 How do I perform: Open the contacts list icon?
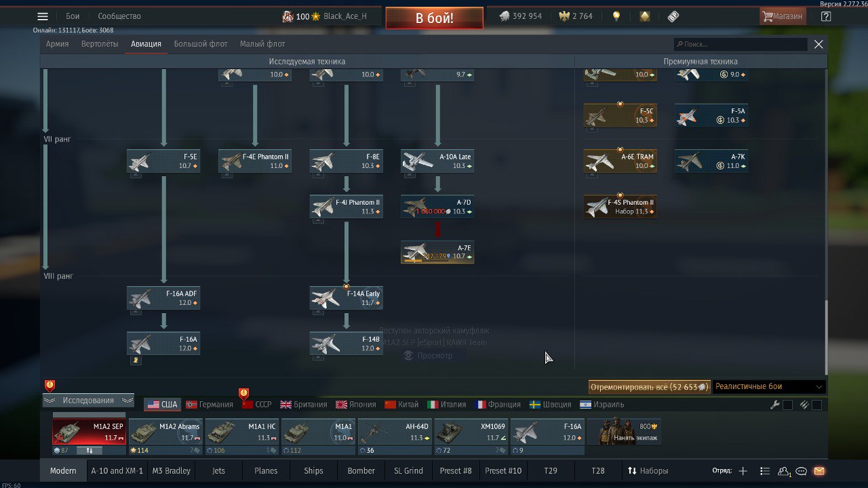click(784, 471)
